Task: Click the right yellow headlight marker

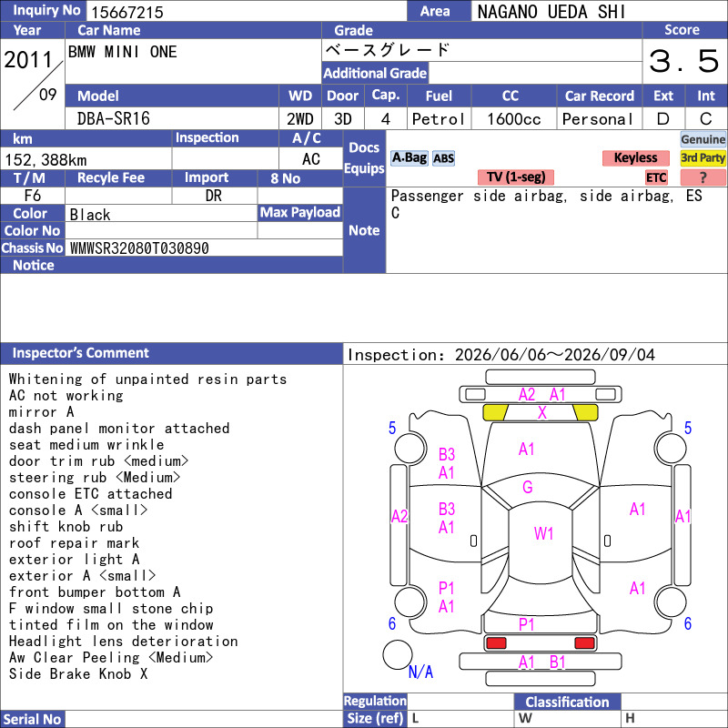Action: 585,412
